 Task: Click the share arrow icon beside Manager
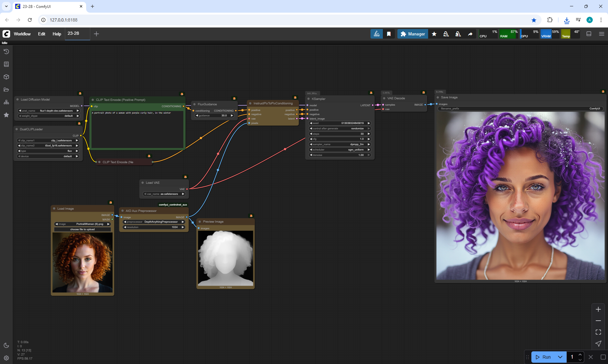470,34
